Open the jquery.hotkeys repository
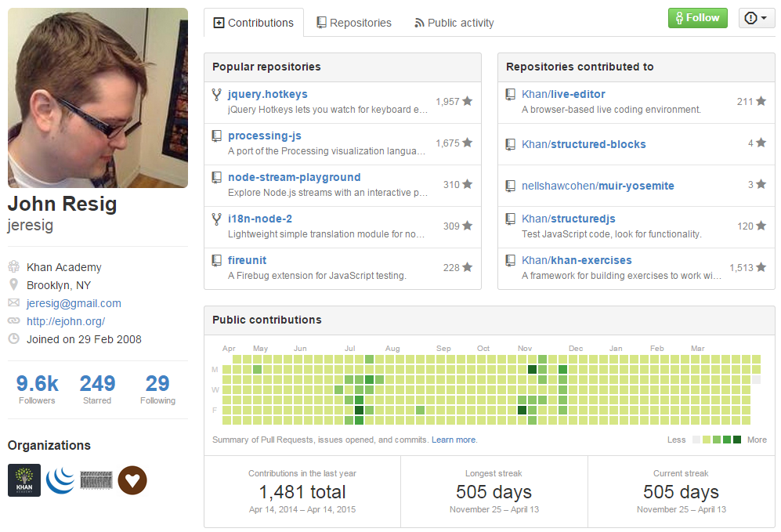Screen dimensions: 781x532 click(267, 94)
